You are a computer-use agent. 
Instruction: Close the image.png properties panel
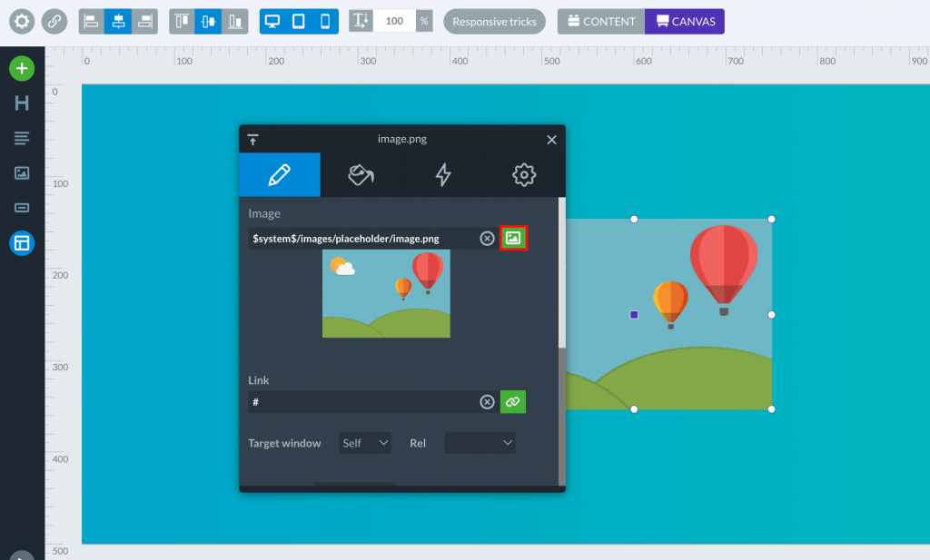(x=551, y=140)
